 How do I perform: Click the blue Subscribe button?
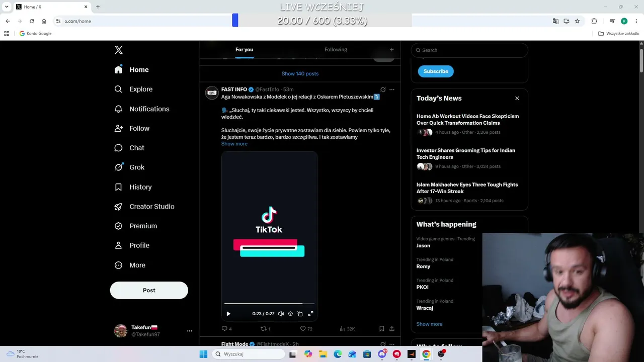(x=436, y=71)
